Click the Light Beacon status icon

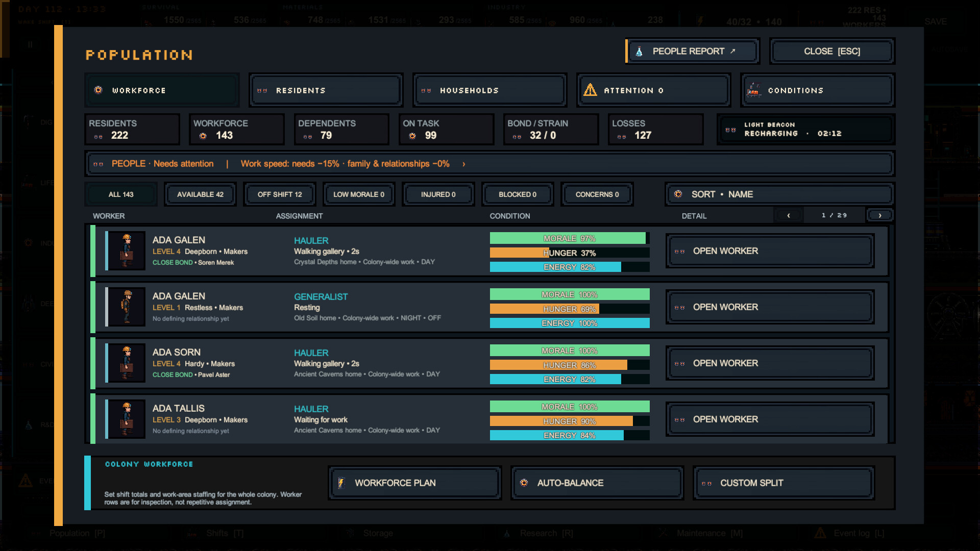point(730,130)
